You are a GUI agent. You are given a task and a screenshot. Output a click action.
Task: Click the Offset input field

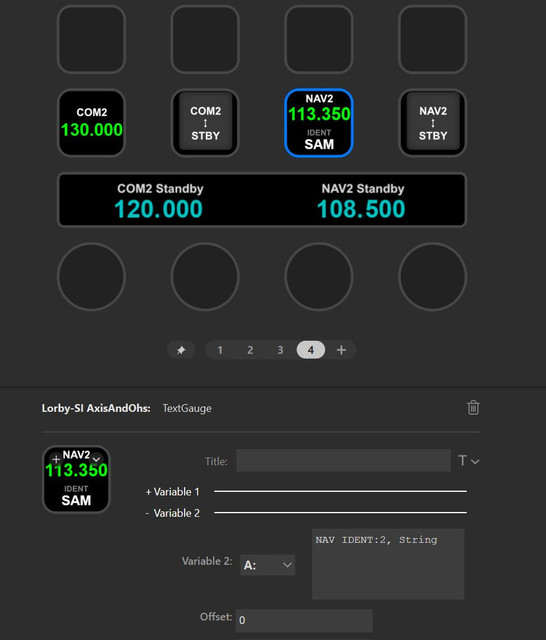tap(304, 620)
